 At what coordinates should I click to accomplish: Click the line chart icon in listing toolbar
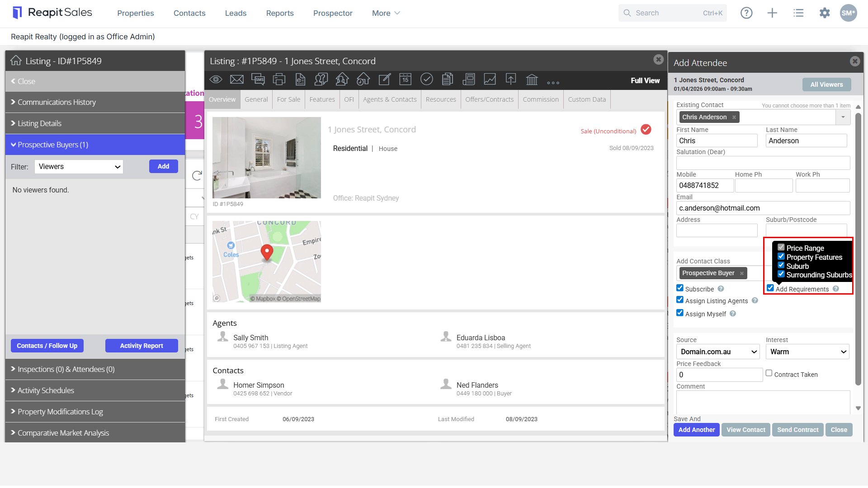pyautogui.click(x=490, y=80)
